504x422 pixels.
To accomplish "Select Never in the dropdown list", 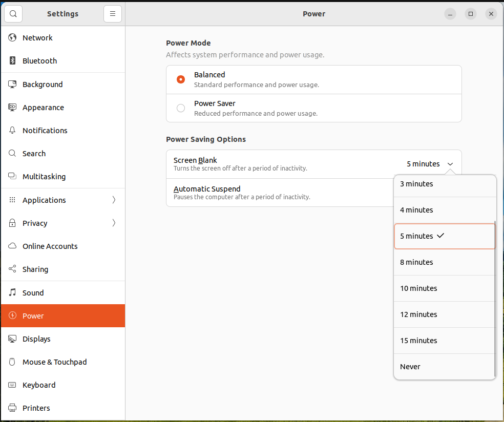I will click(x=444, y=366).
